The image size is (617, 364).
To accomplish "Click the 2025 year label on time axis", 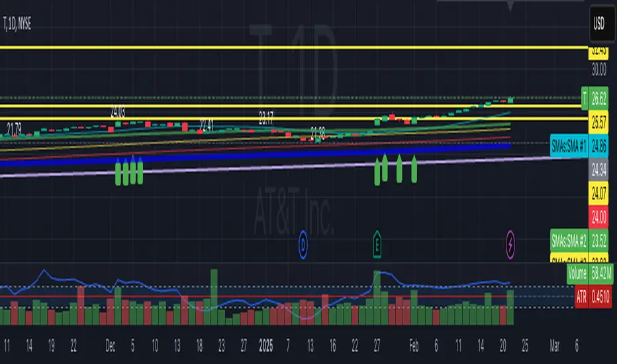I will 266,346.
